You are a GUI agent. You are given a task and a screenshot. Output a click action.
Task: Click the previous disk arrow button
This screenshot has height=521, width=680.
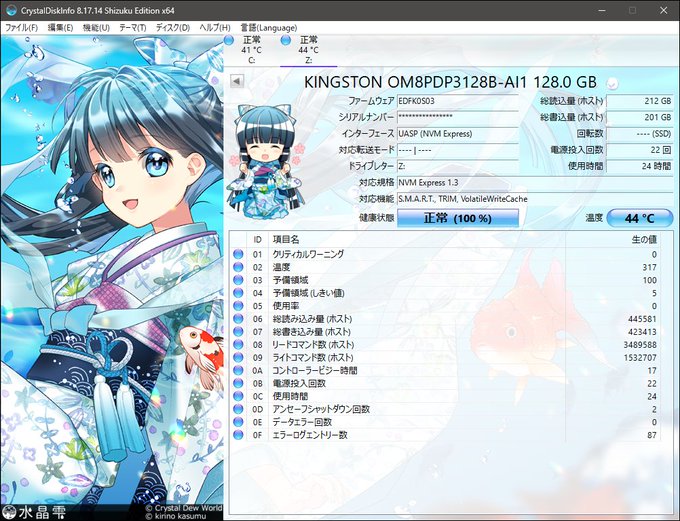click(237, 81)
